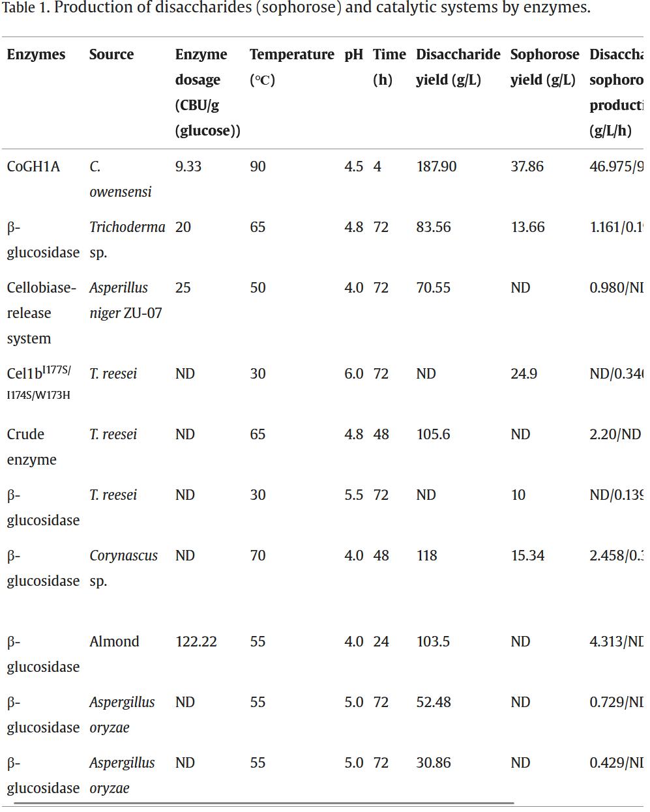Click the "Sophorose yield (g/L)" header

coord(544,66)
